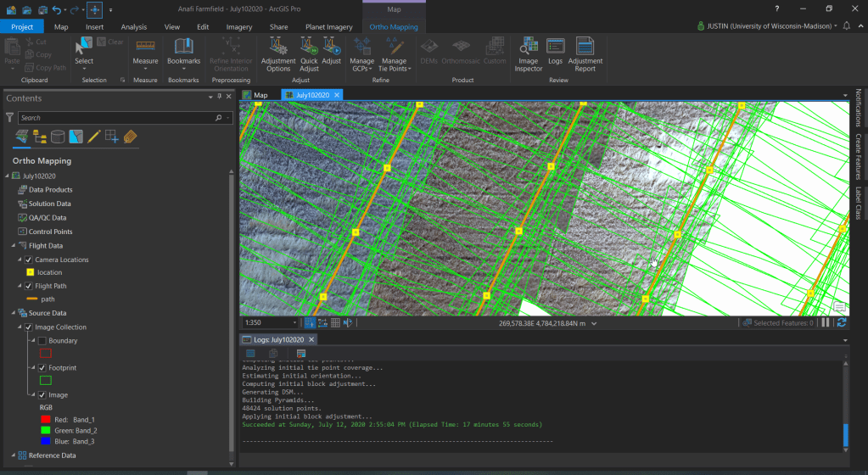Click the Project button
The image size is (868, 475).
tap(22, 27)
